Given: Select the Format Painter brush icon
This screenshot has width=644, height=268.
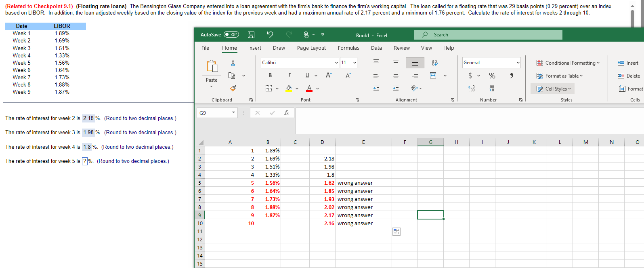Looking at the screenshot, I should point(233,88).
